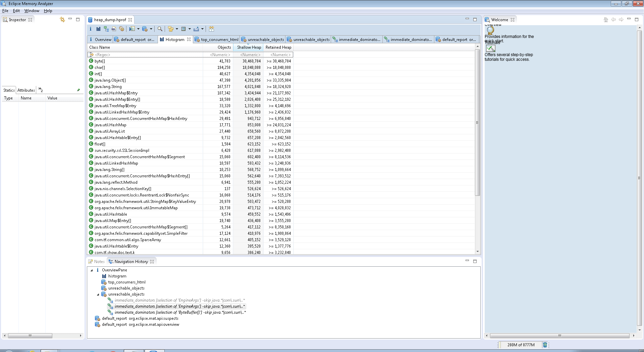Image resolution: width=644 pixels, height=352 pixels.
Task: Open dropdown next to Run Expert System Test
Action: coord(138,29)
